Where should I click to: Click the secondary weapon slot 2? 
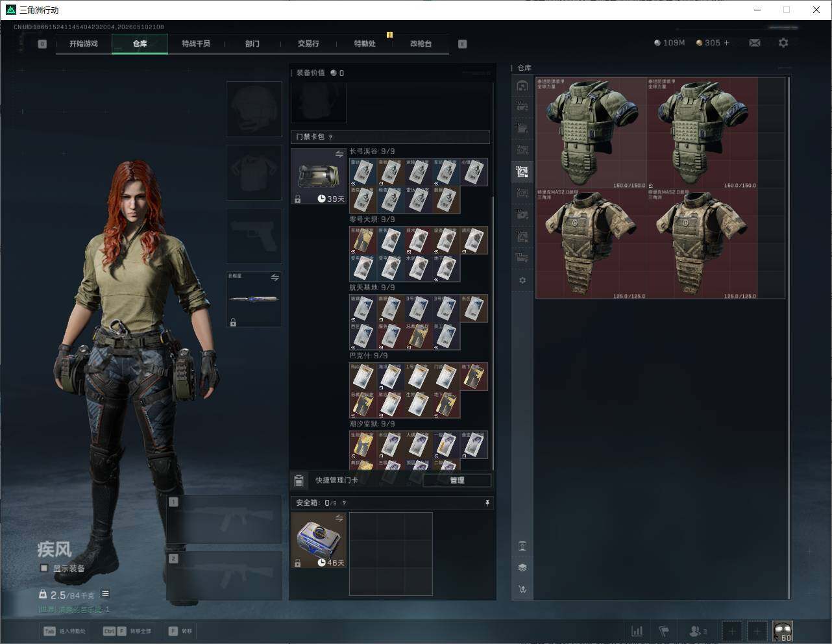pyautogui.click(x=225, y=576)
